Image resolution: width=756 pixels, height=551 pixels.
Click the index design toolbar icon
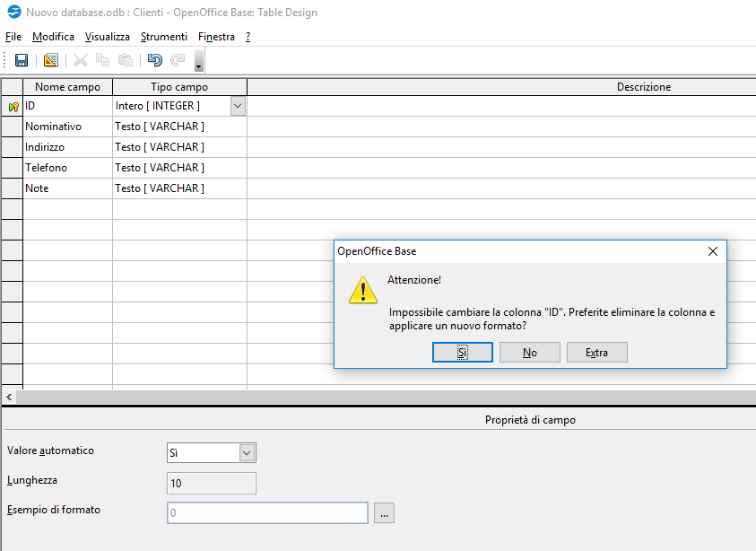(x=50, y=60)
